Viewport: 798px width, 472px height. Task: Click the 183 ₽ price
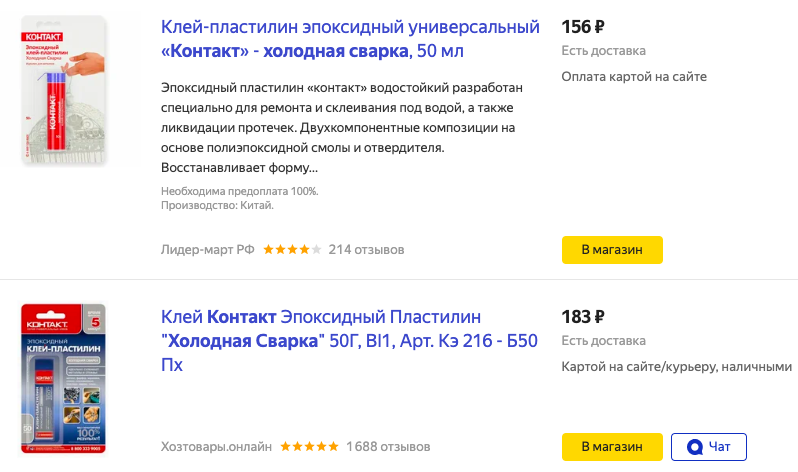583,317
